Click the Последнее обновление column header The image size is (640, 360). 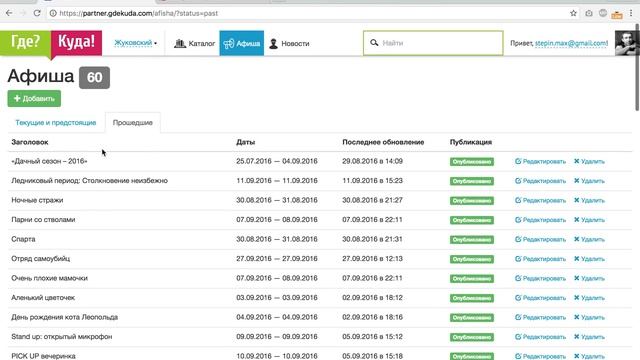[x=383, y=142]
